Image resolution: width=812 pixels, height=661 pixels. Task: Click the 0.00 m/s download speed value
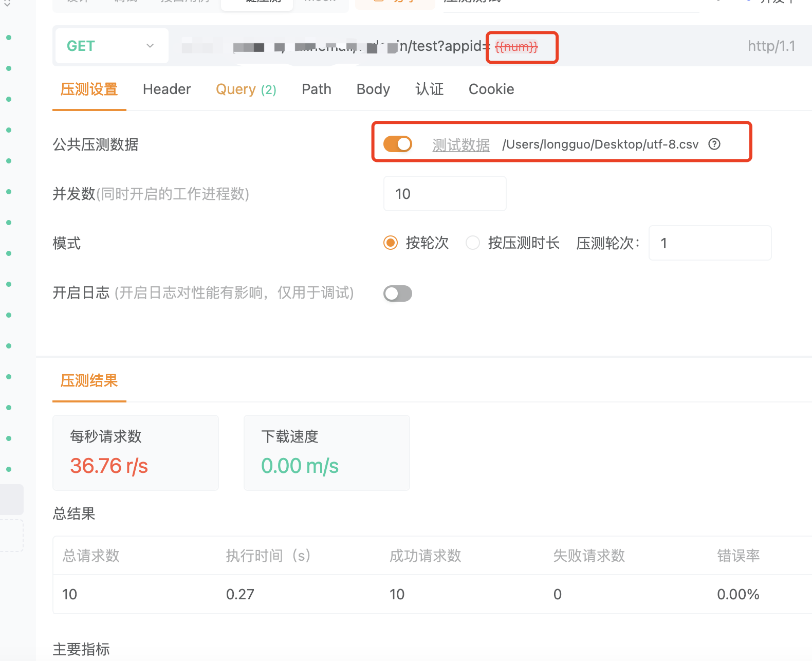[x=300, y=466]
